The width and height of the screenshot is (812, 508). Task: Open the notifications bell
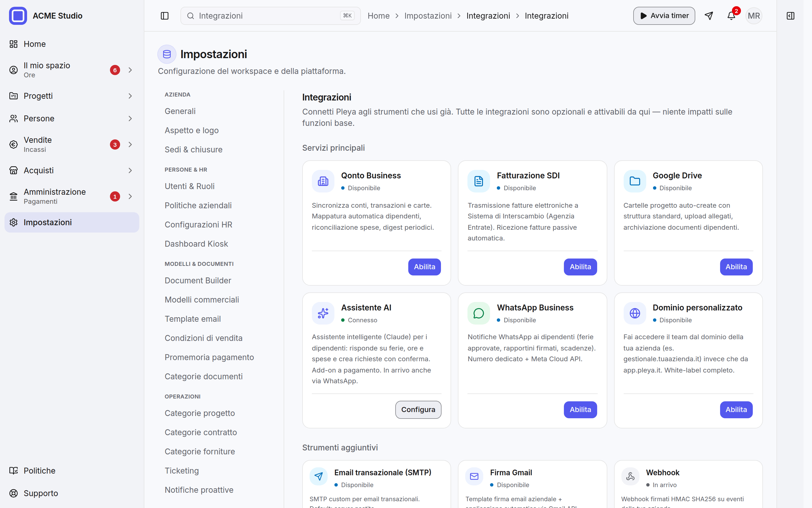731,16
